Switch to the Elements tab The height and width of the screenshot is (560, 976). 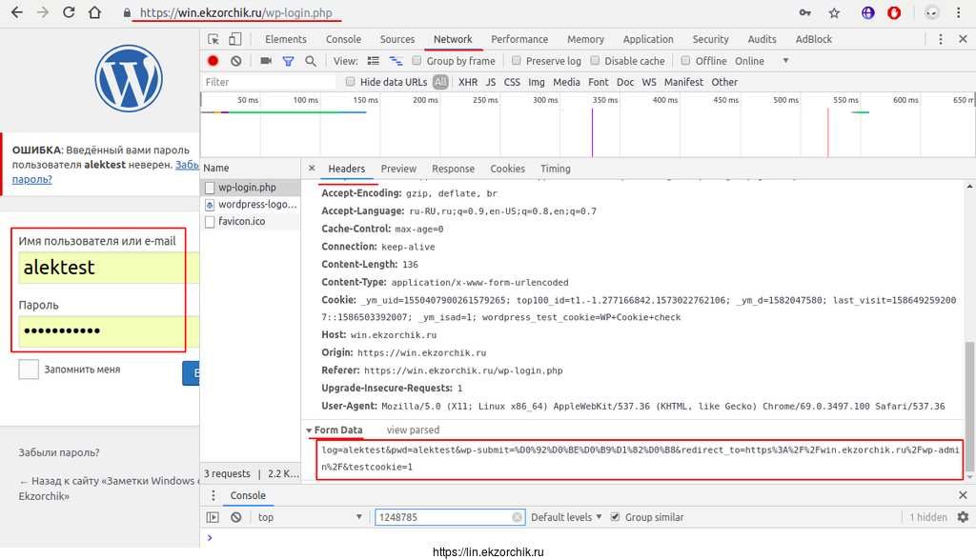click(285, 39)
